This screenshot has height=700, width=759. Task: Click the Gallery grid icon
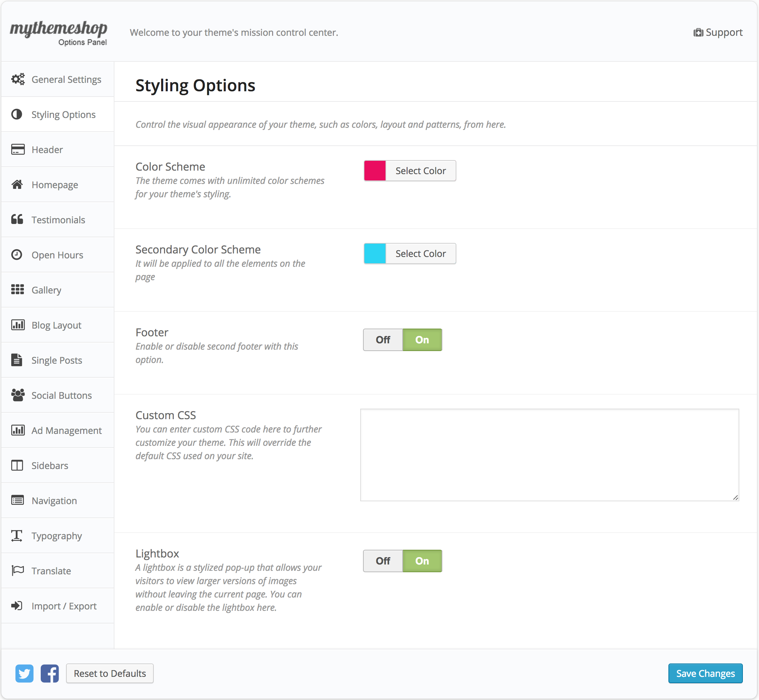click(x=18, y=290)
